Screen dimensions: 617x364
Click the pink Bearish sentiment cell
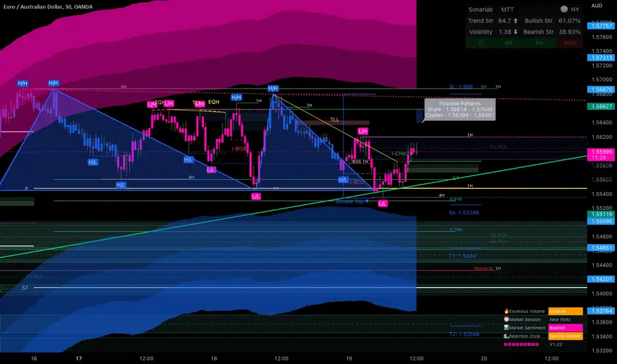(565, 328)
